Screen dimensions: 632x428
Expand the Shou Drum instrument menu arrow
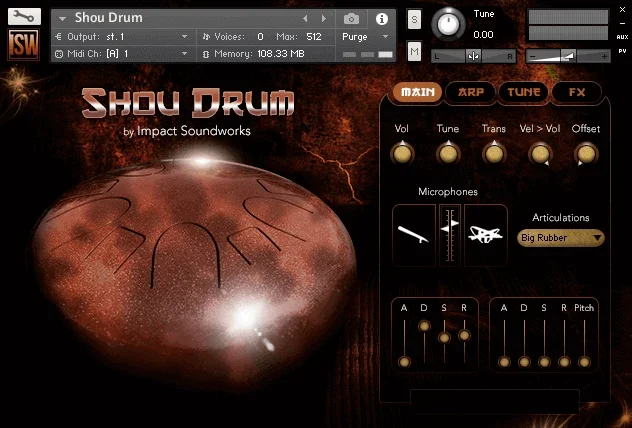[x=62, y=19]
